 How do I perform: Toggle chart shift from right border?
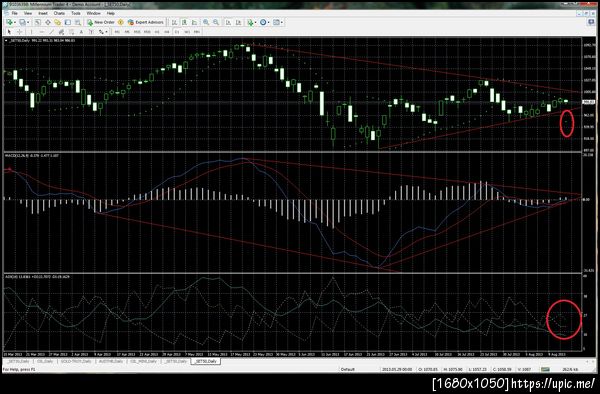(x=238, y=22)
